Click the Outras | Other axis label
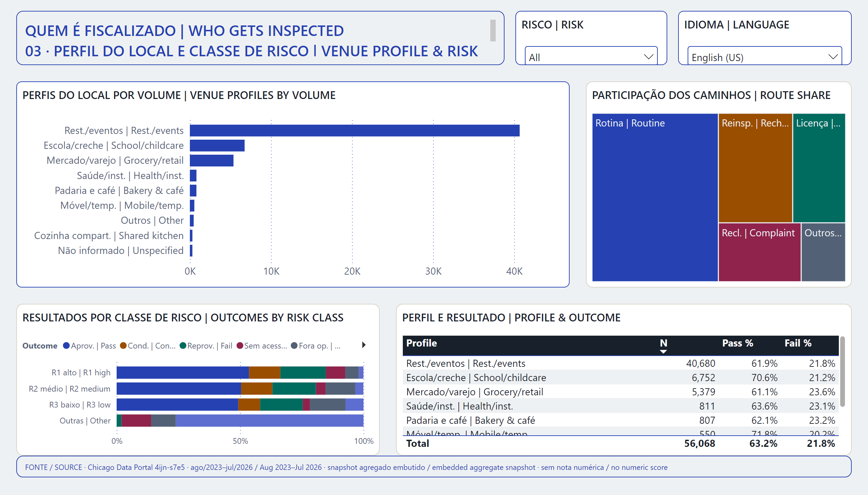The height and width of the screenshot is (495, 868). tap(85, 420)
